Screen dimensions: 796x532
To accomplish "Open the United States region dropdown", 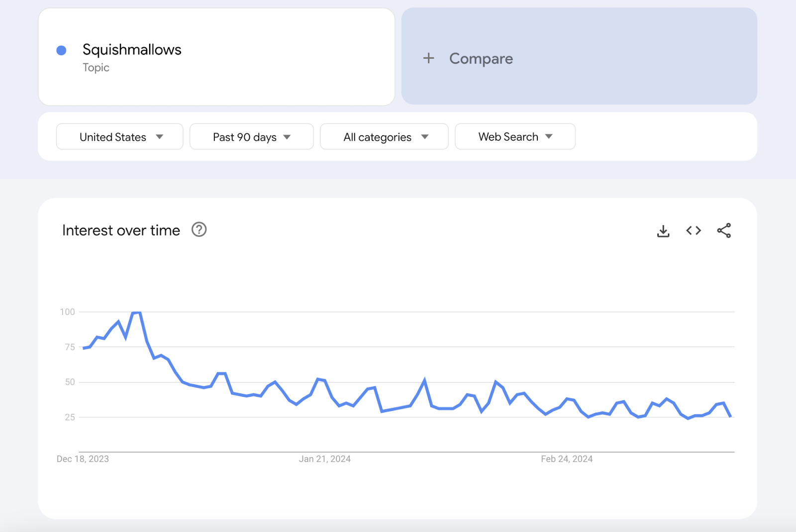I will click(119, 136).
